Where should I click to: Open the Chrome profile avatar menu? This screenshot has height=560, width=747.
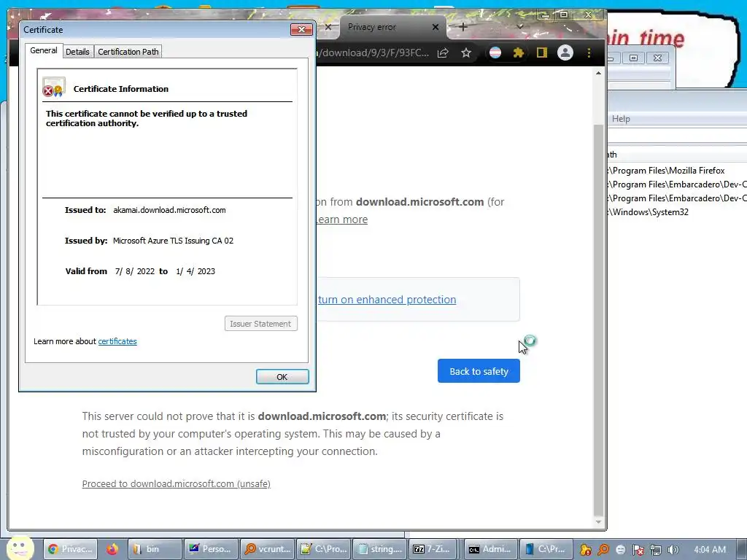[x=565, y=52]
